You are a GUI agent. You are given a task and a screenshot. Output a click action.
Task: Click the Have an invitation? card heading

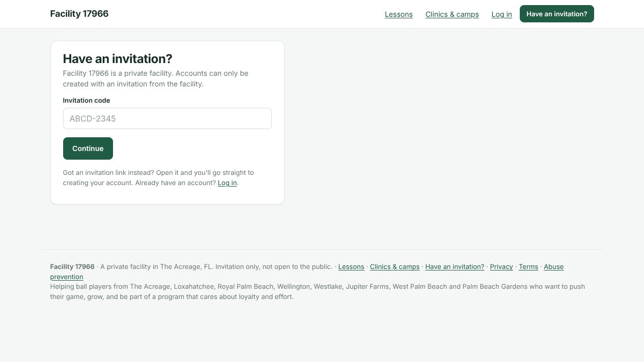(x=118, y=58)
